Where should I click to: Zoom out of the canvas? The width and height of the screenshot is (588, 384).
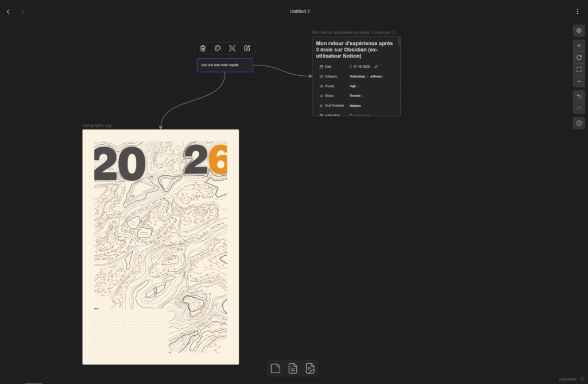pos(579,82)
